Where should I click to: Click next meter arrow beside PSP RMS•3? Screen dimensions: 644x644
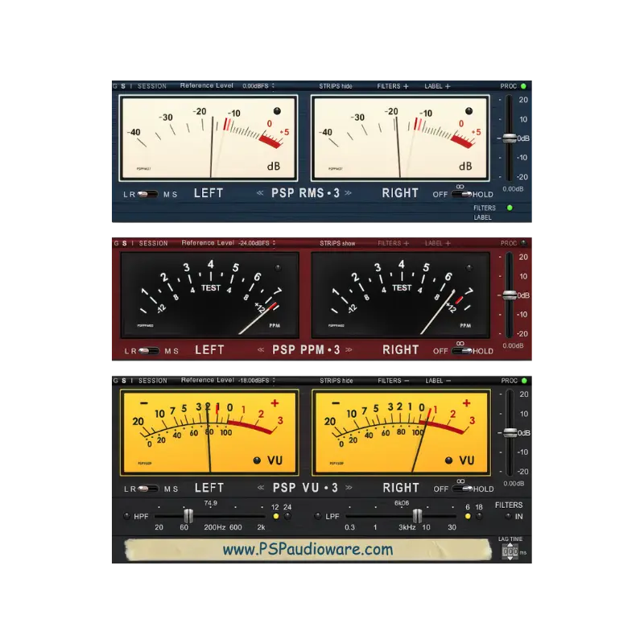pyautogui.click(x=349, y=192)
